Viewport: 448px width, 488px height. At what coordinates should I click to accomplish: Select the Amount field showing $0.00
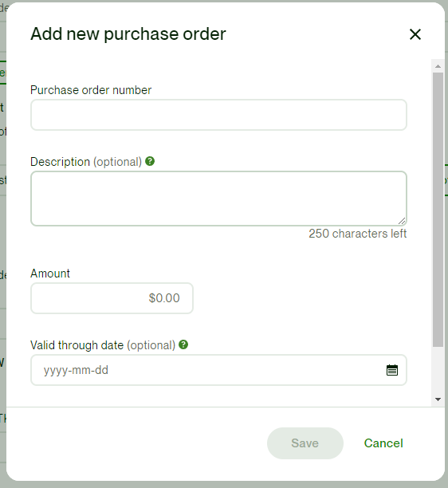[x=112, y=298]
